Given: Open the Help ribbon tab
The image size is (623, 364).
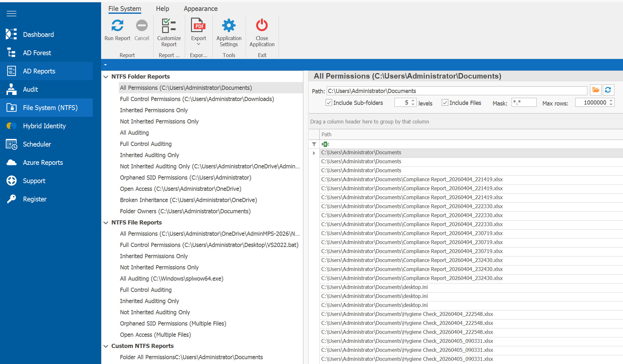Looking at the screenshot, I should [x=162, y=9].
